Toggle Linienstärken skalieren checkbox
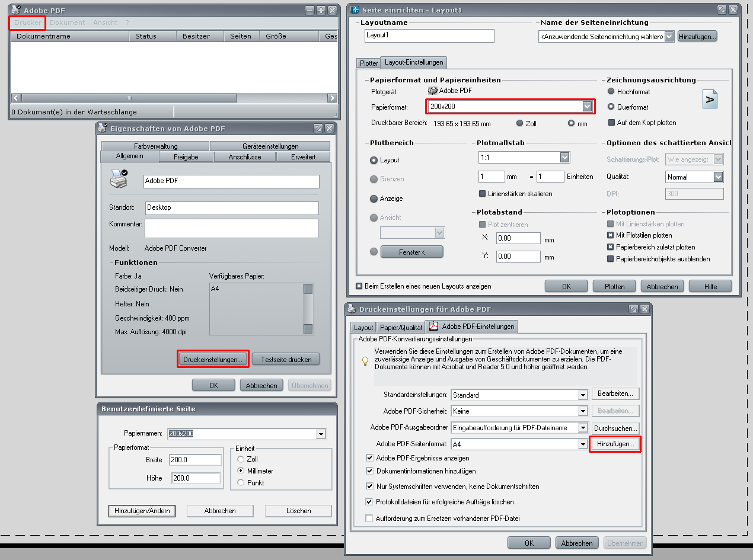The width and height of the screenshot is (753, 560). [x=482, y=194]
